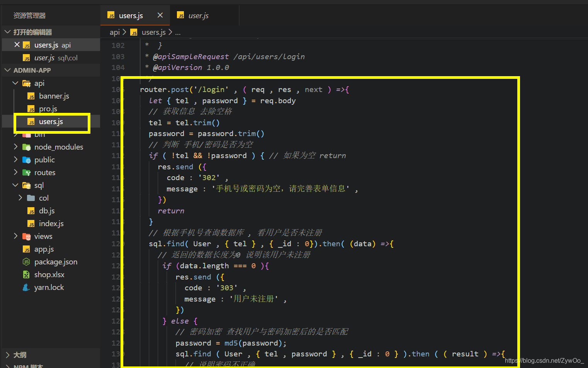Click line number 103 in gutter

[118, 56]
